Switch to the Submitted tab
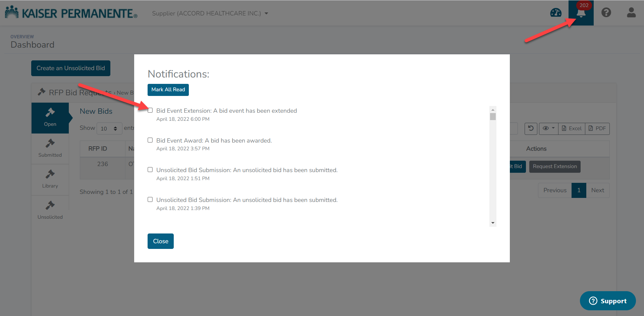Screen dimensions: 644x316 click(50, 149)
